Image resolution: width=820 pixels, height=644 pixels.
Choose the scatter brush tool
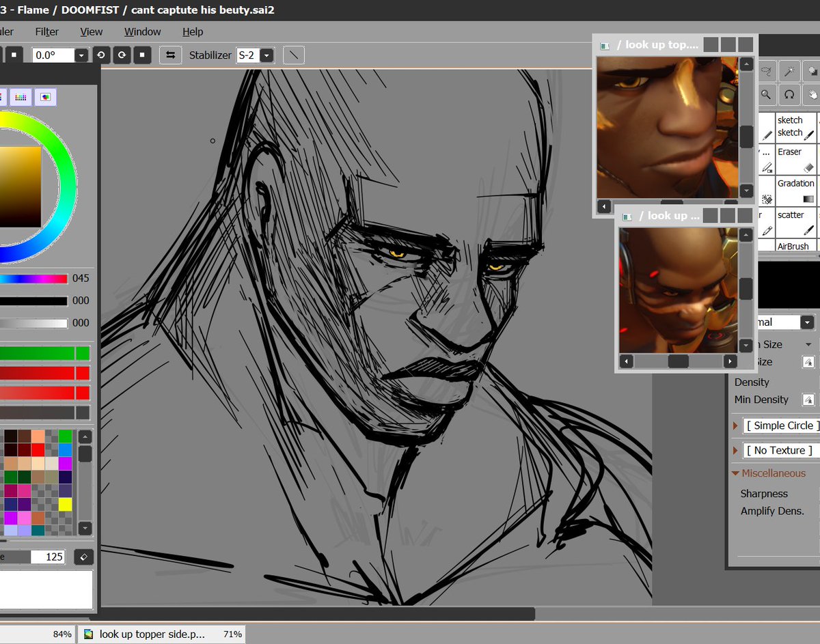[796, 223]
